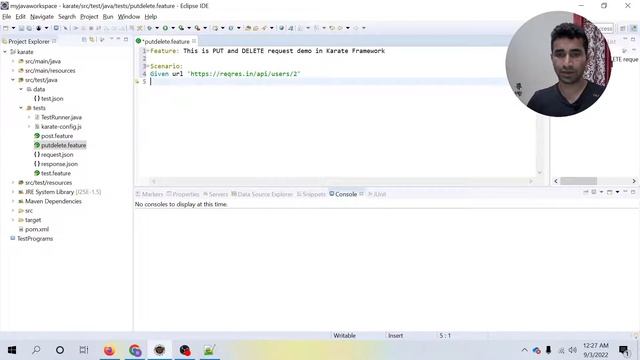Open Project Explorer view menu arrow
This screenshot has height=360, width=640.
(x=111, y=40)
